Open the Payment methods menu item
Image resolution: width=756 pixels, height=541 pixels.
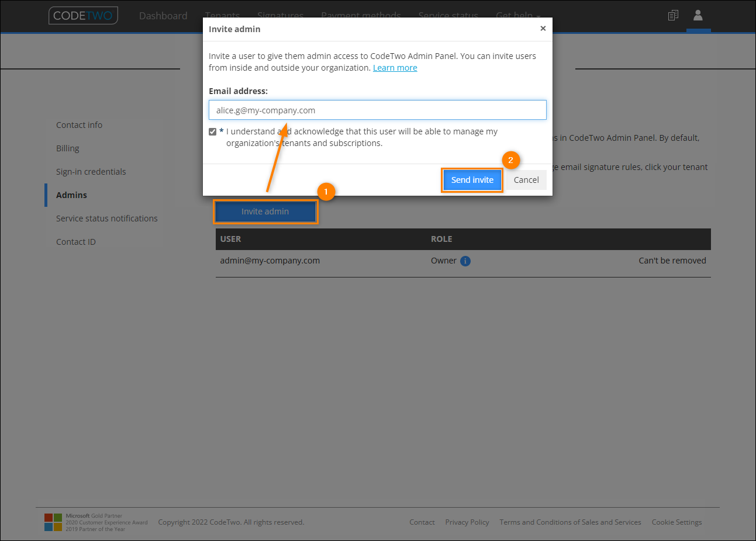click(x=361, y=16)
